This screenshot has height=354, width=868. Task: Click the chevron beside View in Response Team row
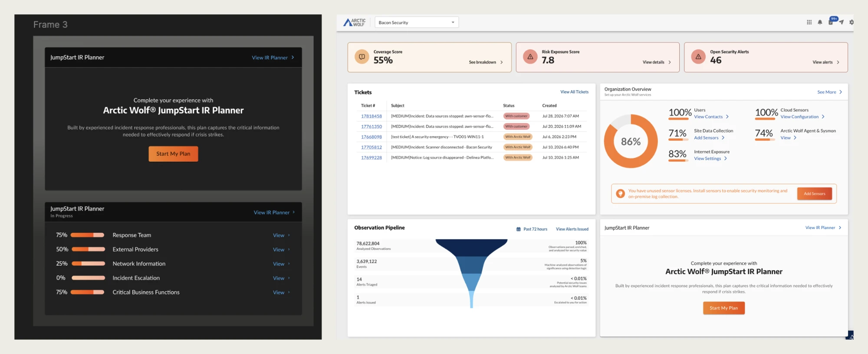click(289, 235)
